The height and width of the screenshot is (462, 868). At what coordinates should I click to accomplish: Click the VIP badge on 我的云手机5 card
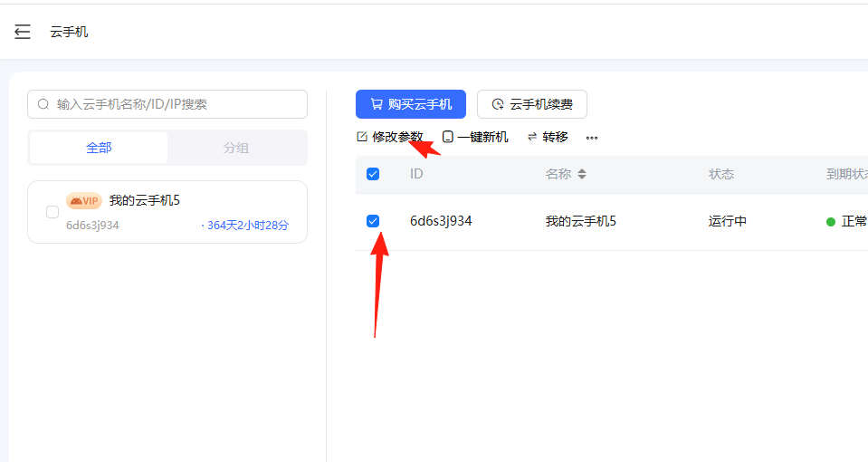[x=84, y=200]
